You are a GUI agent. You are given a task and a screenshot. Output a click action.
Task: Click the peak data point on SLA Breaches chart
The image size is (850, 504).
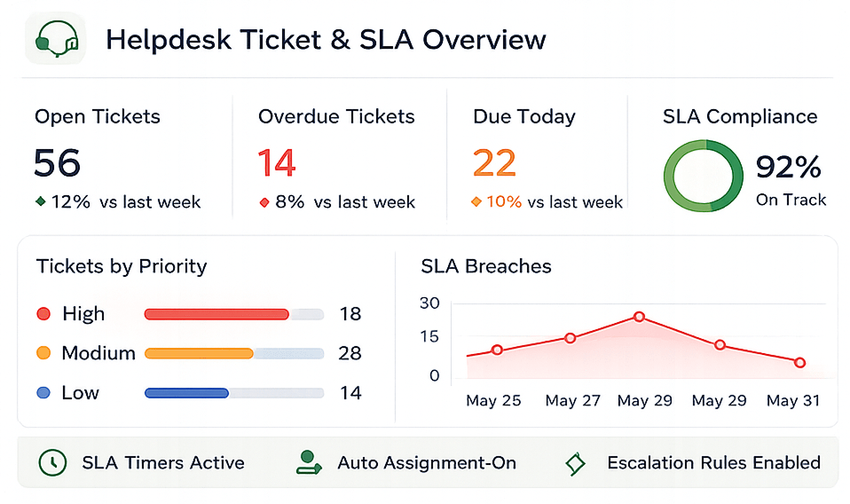(639, 317)
